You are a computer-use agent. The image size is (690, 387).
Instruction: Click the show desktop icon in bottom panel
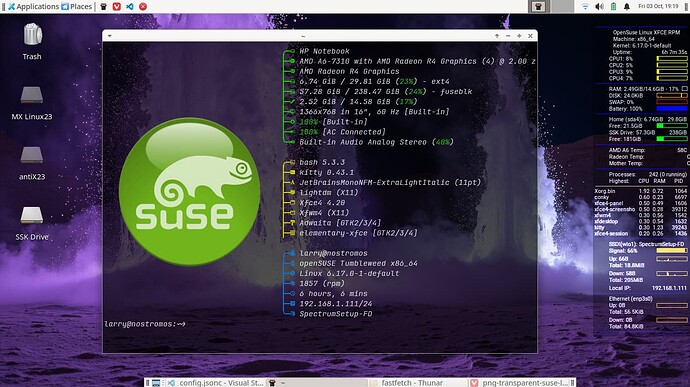tap(156, 383)
